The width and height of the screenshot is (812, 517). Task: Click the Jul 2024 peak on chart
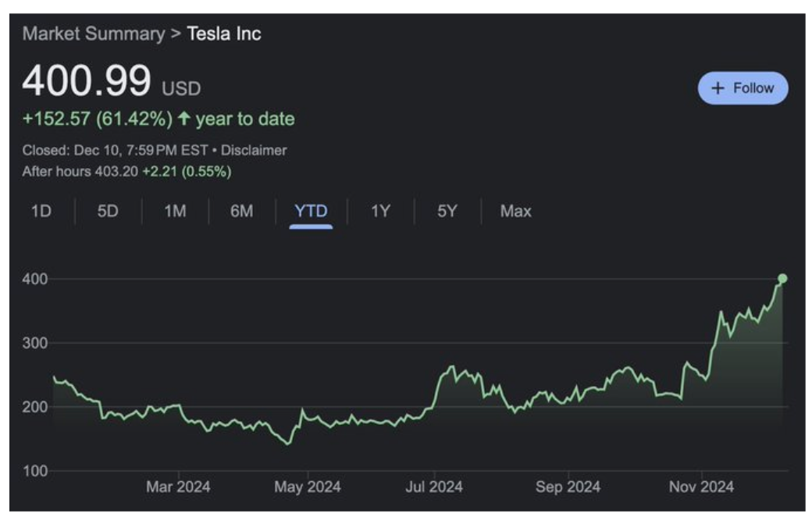[451, 366]
